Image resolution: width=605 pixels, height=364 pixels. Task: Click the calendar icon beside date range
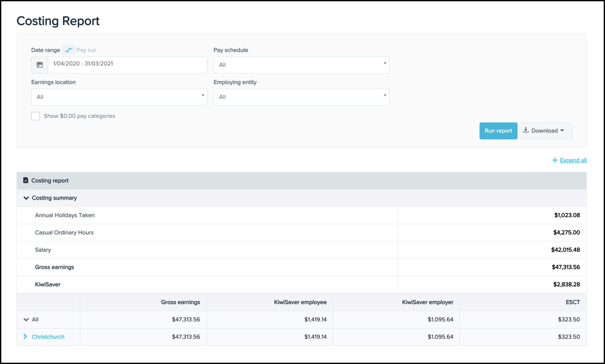point(40,65)
